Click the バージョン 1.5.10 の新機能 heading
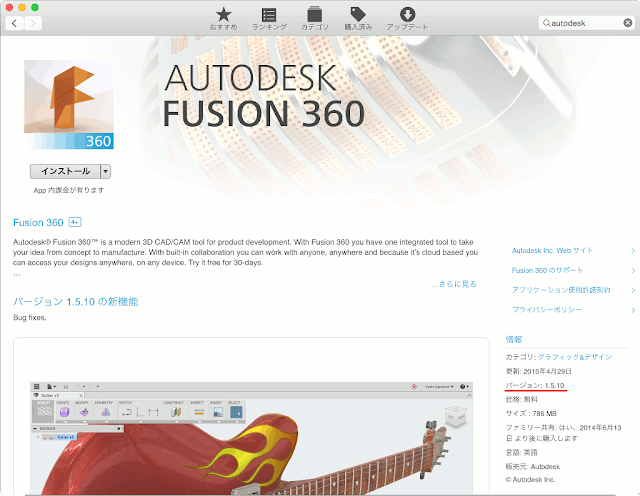Screen dimensions: 640x496 click(x=76, y=302)
